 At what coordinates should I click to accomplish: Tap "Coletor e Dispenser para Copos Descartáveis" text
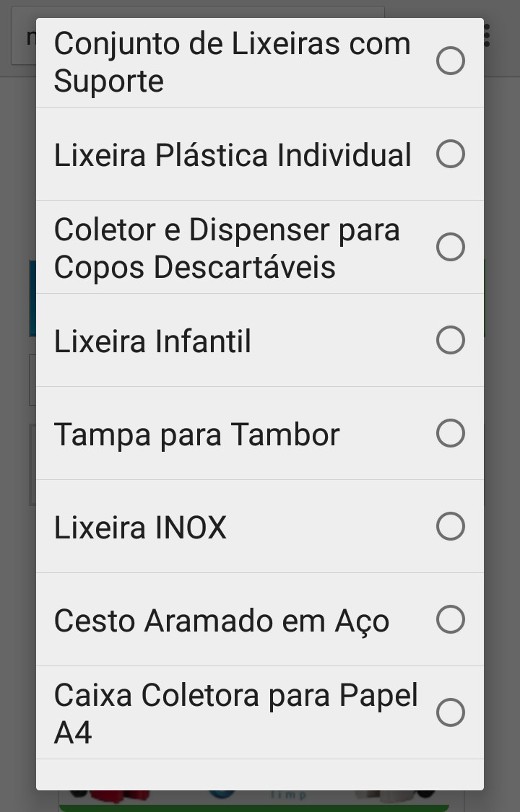click(227, 248)
